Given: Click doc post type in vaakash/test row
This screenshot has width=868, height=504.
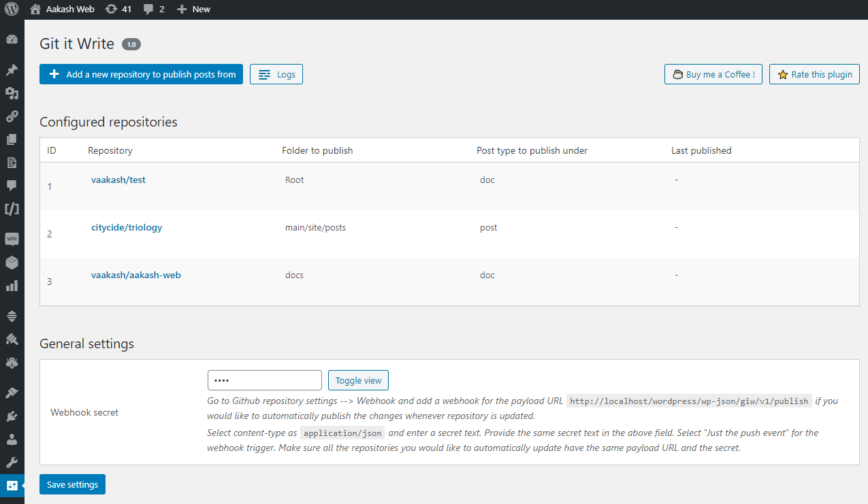Looking at the screenshot, I should (x=487, y=180).
